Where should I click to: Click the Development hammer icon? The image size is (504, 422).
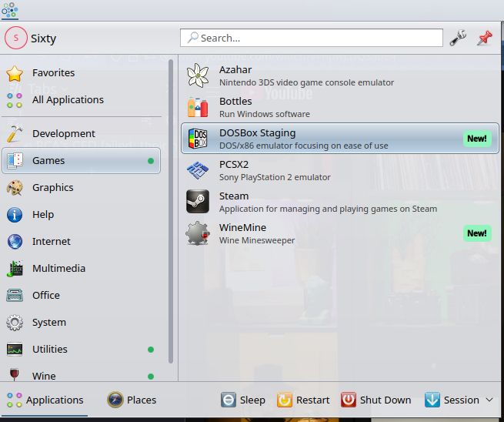coord(15,133)
